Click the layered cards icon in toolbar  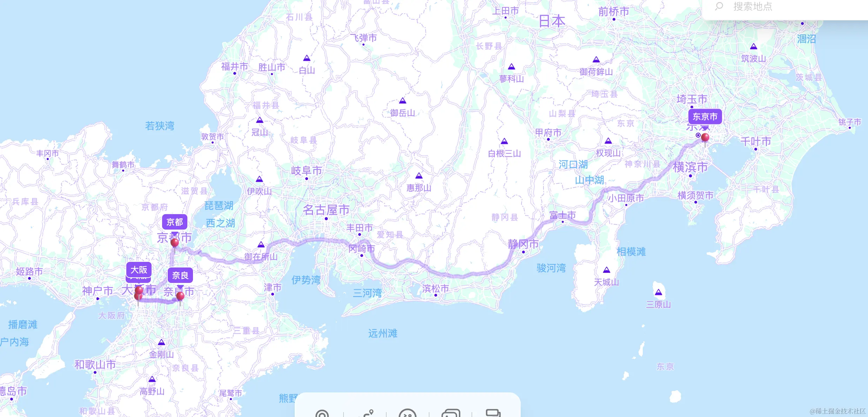493,413
